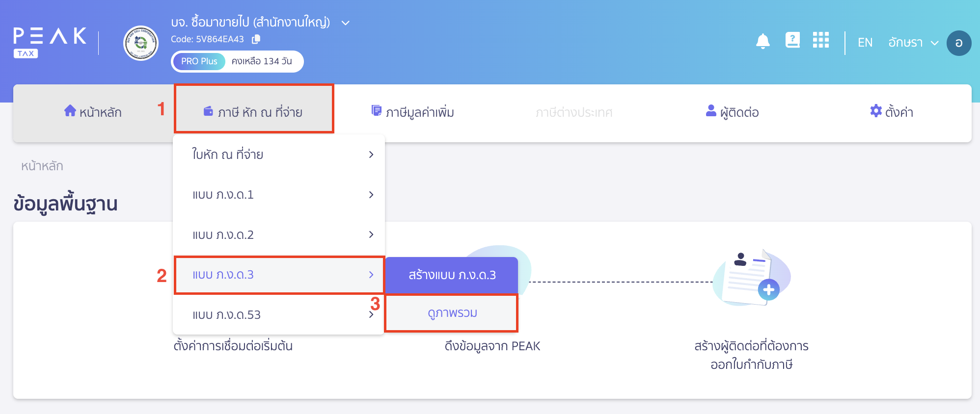Click ดึงข้อมูลจาก PEAK label
The width and height of the screenshot is (980, 414).
492,346
